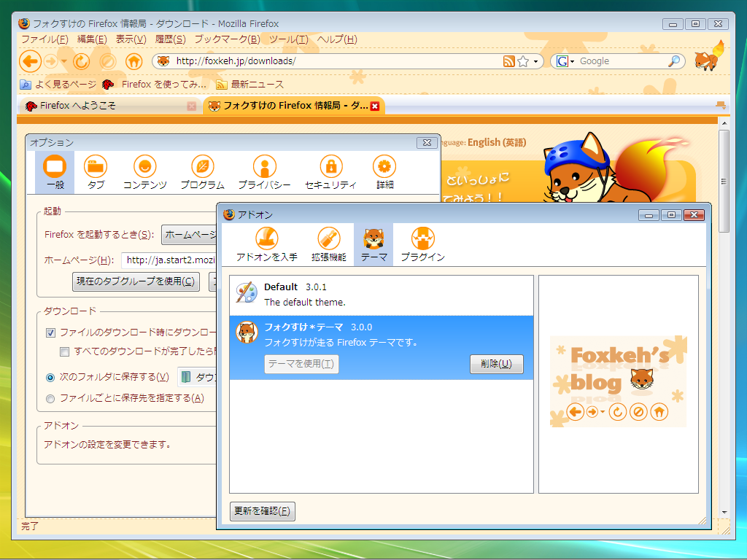Switch to アドオンを入手 in Add-ons window

(267, 244)
